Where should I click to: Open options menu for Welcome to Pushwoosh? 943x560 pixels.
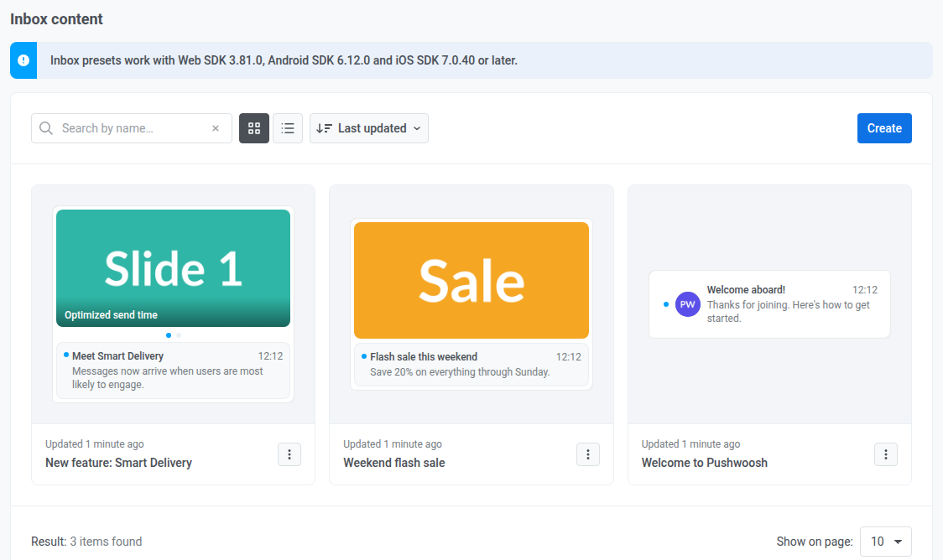click(885, 454)
